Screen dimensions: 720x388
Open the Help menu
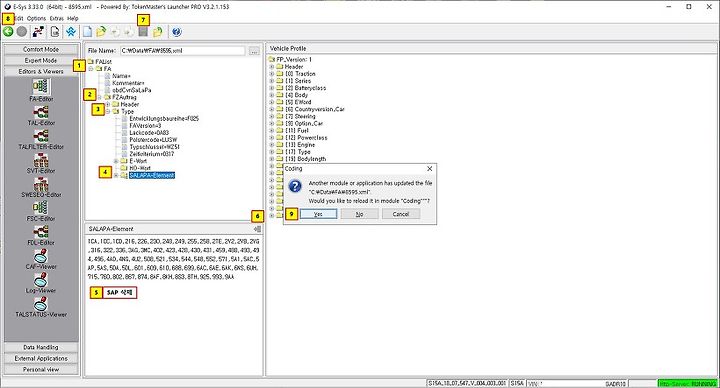(x=73, y=18)
